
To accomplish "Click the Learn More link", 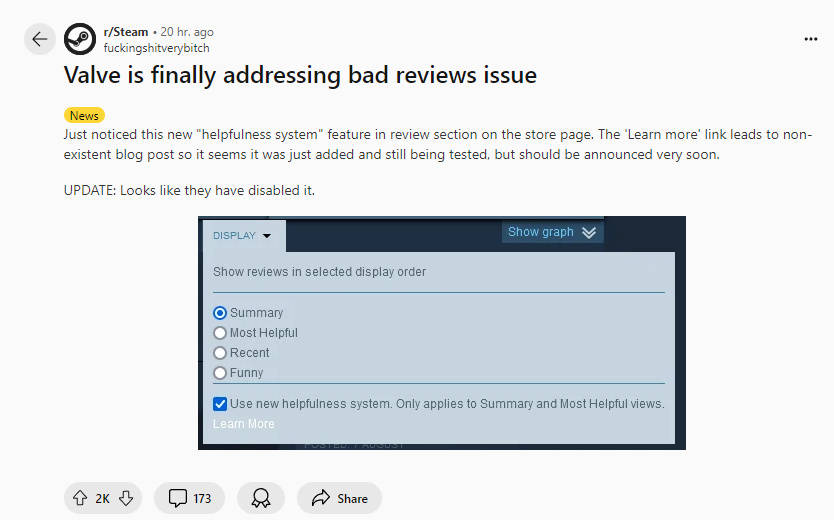I will [x=243, y=424].
